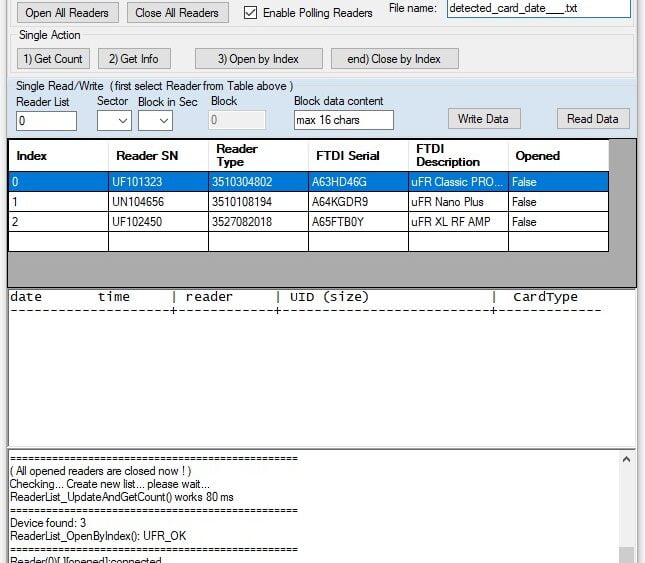Select cell A63HD46G
The image size is (645, 563).
(358, 182)
